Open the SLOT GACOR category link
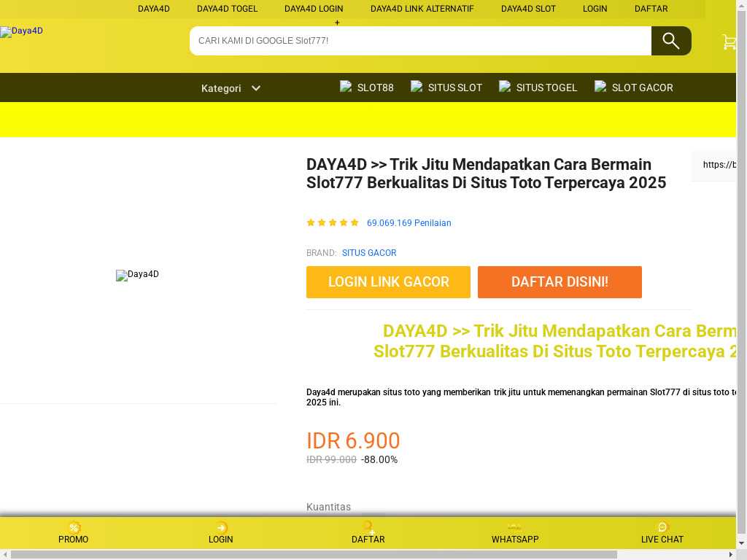The height and width of the screenshot is (560, 747). coord(642,87)
